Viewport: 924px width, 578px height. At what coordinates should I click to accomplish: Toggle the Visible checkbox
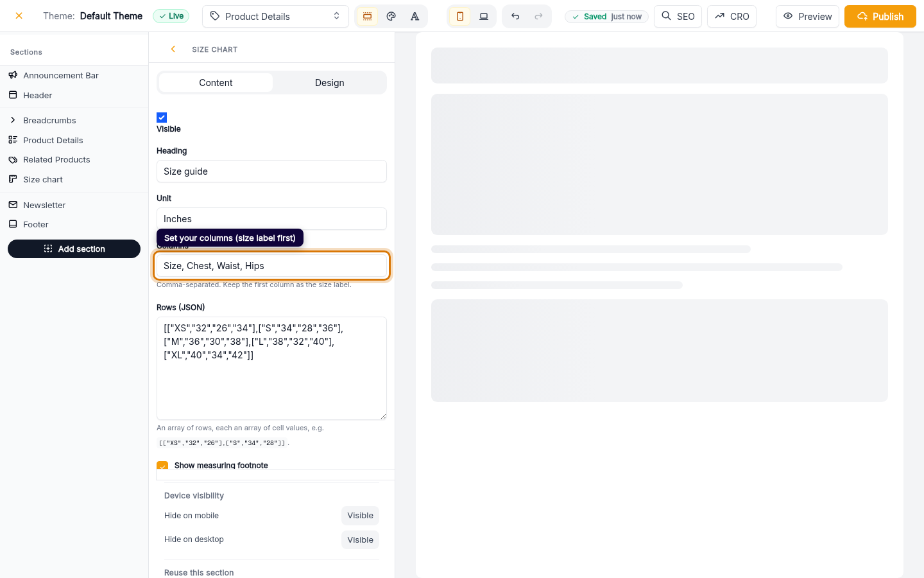(x=162, y=118)
